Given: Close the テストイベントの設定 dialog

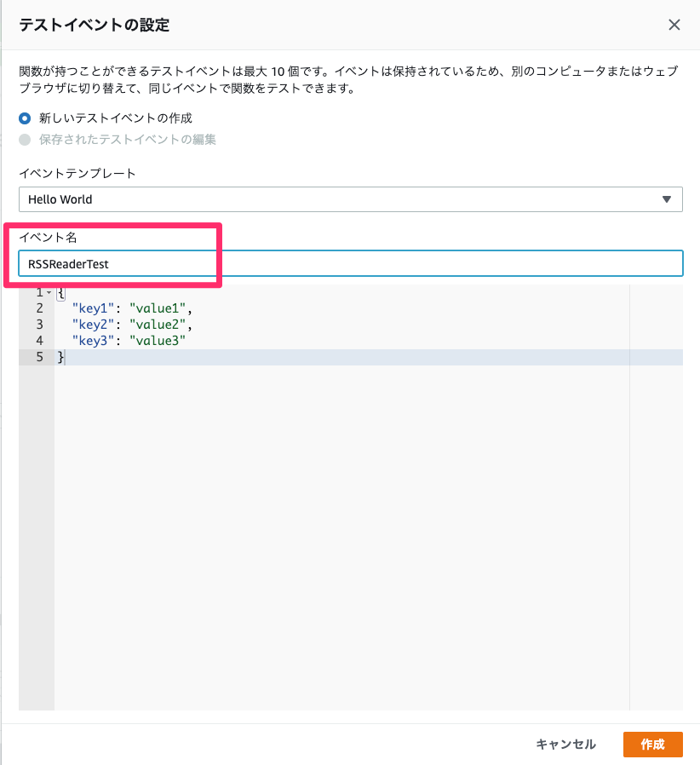Looking at the screenshot, I should (x=674, y=25).
